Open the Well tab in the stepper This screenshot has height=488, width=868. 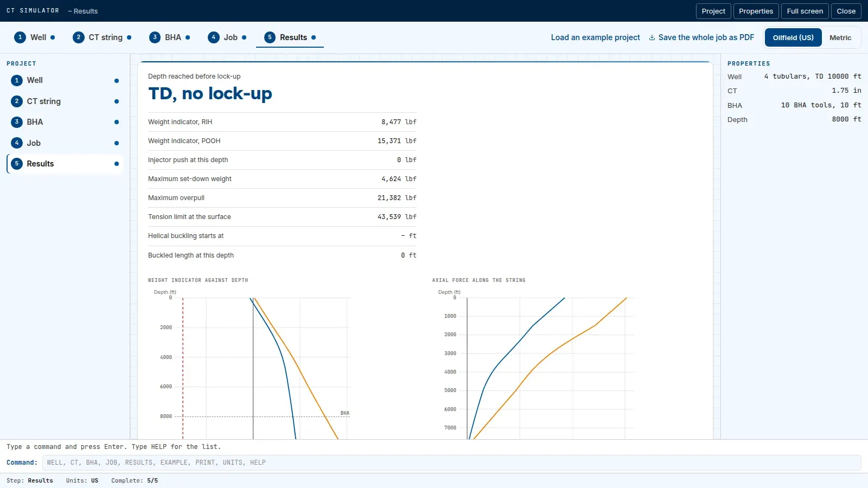(35, 37)
